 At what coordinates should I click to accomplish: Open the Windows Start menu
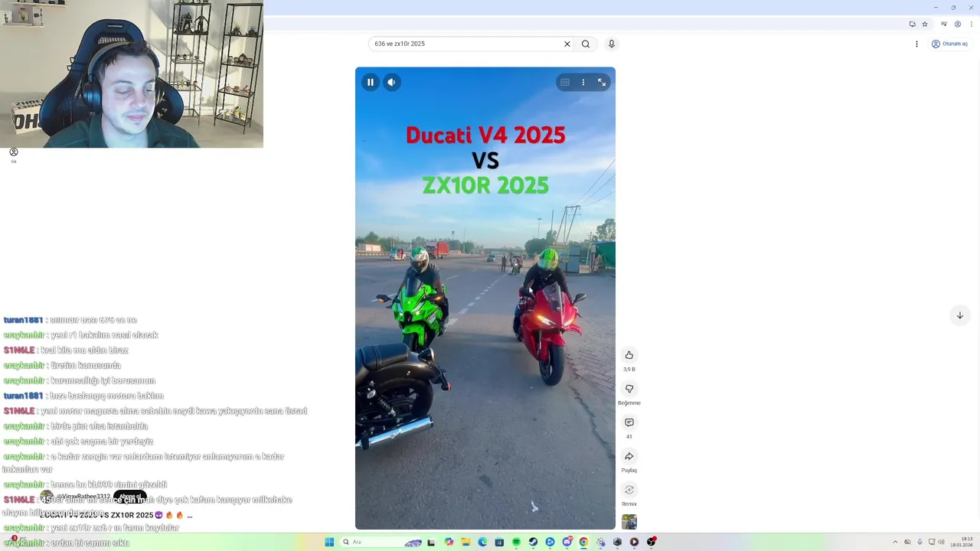[x=329, y=542]
